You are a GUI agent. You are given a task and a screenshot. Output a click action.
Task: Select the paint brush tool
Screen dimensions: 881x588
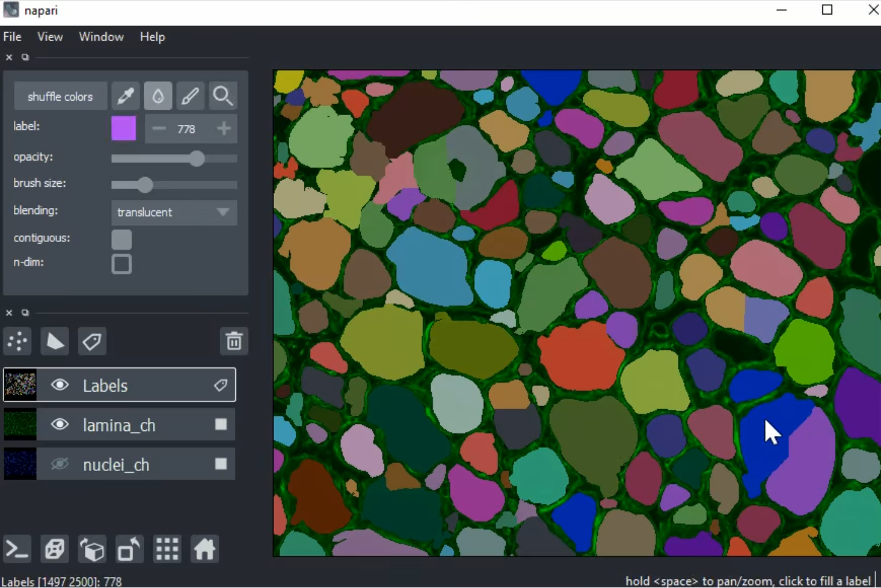[x=190, y=96]
